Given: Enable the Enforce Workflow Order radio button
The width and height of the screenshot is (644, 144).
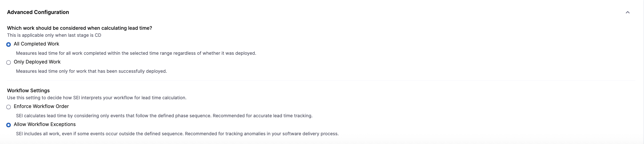Looking at the screenshot, I should [9, 107].
